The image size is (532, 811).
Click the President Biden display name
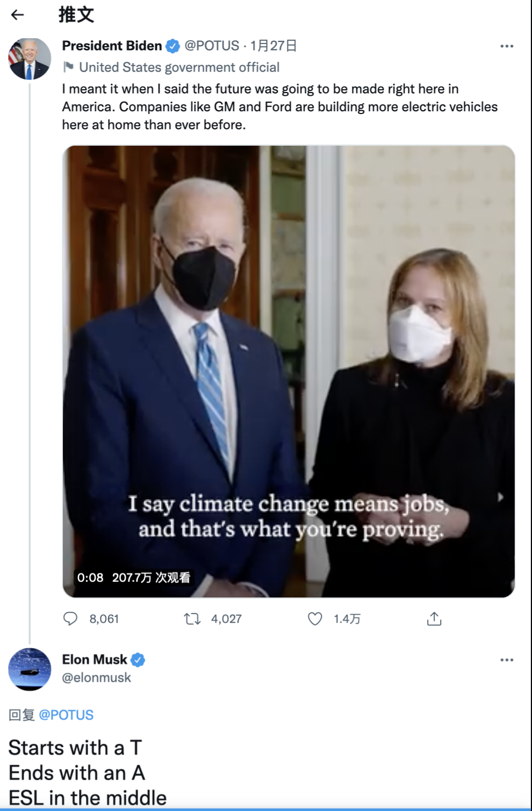coord(112,46)
